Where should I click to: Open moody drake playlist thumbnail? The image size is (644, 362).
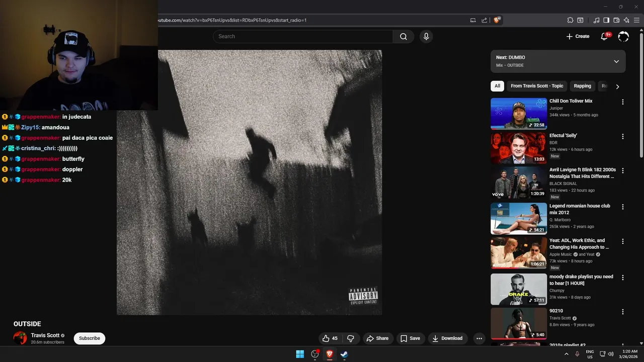click(519, 289)
